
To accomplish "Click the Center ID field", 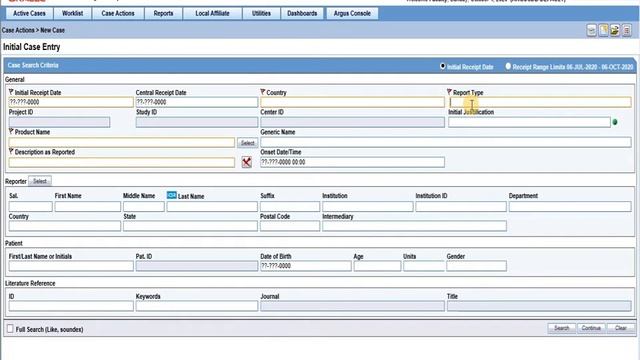I will pyautogui.click(x=353, y=122).
